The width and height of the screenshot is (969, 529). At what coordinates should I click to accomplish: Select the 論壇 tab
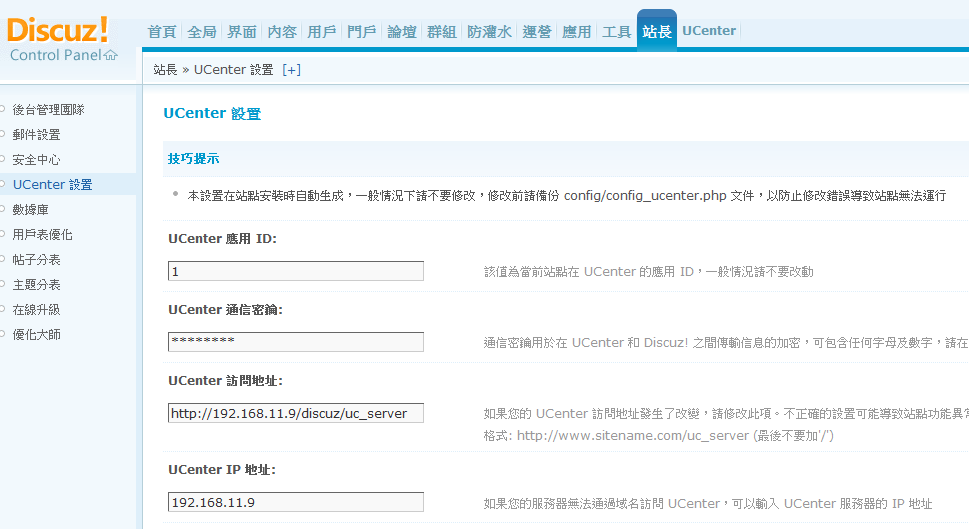pos(402,32)
